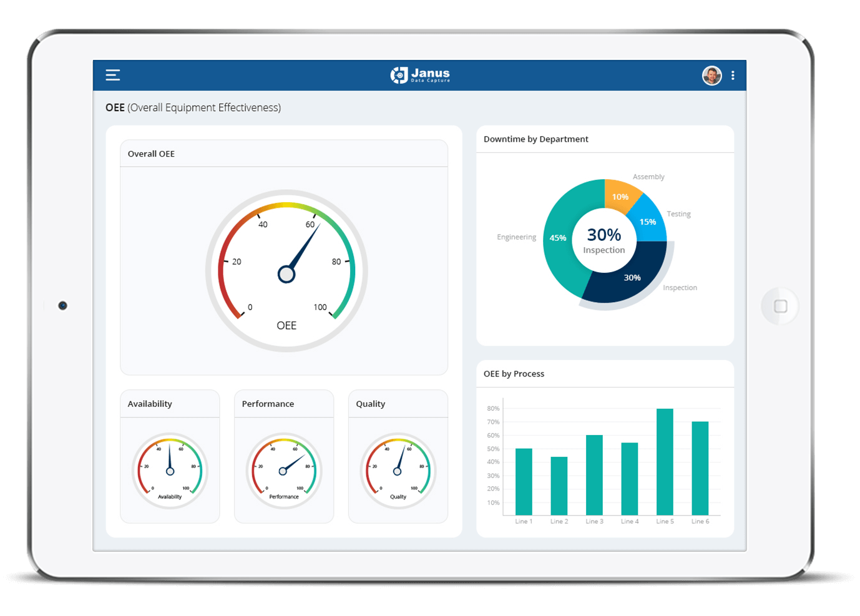Select the Line 3 bar
This screenshot has width=860, height=616.
(x=594, y=475)
